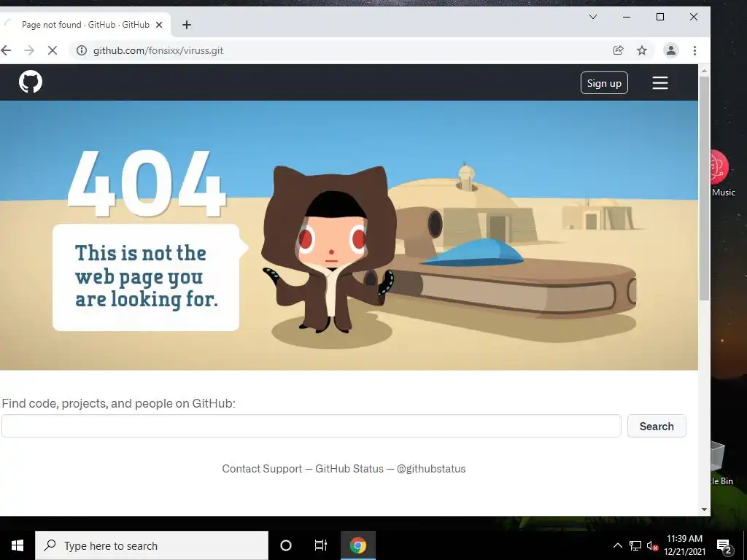Click the 'This is not the web page' text
Screen dimensions: 747x560
[146, 276]
